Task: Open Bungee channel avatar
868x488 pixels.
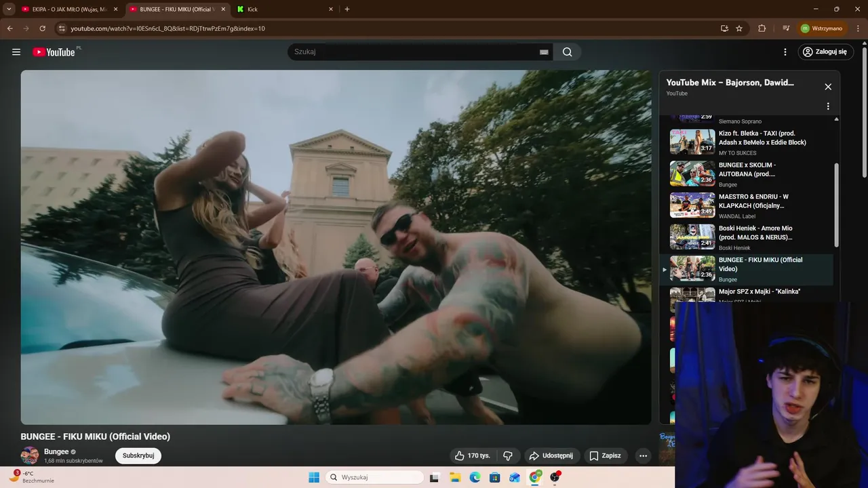Action: click(30, 455)
